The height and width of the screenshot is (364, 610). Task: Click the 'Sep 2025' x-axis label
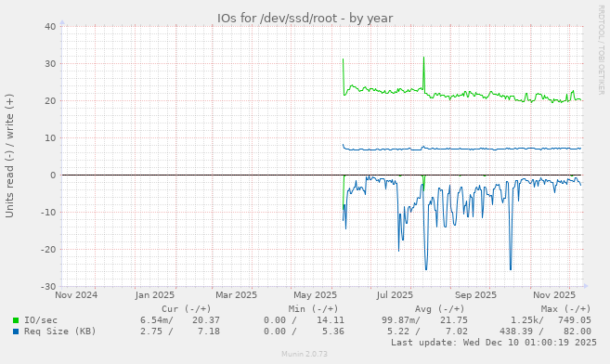click(475, 295)
